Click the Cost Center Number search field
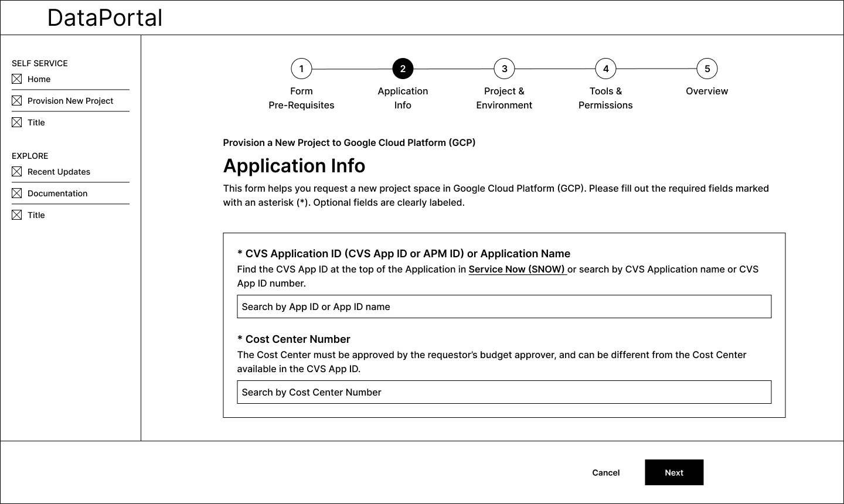Screen dimensions: 844x504 pos(503,392)
